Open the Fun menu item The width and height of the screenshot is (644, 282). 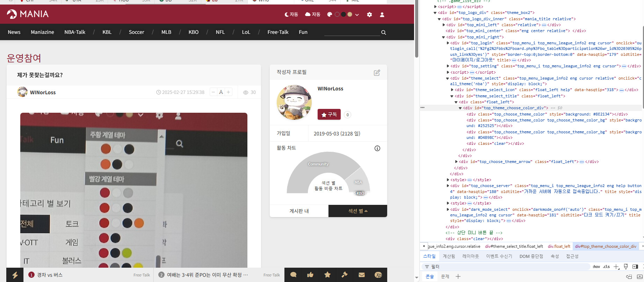[303, 32]
